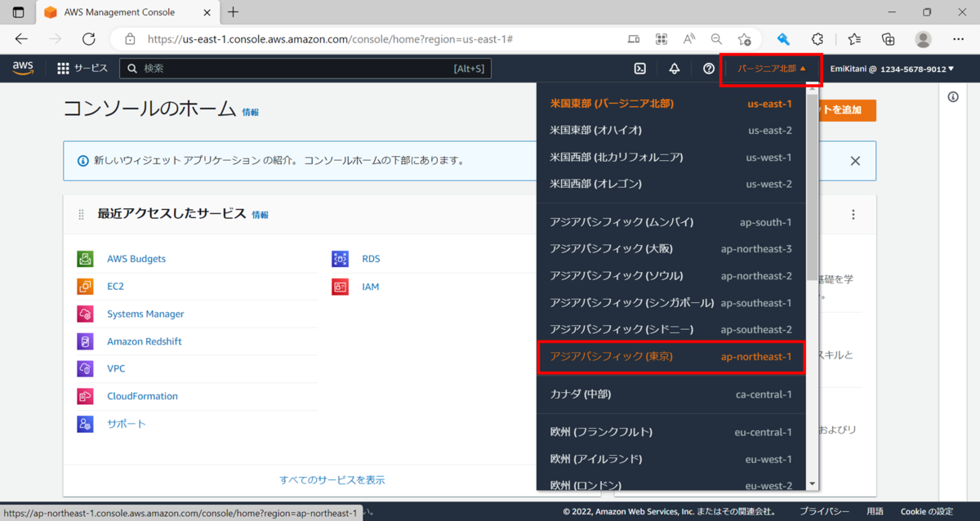Image resolution: width=980 pixels, height=521 pixels.
Task: Open the help question mark icon
Action: [x=709, y=69]
